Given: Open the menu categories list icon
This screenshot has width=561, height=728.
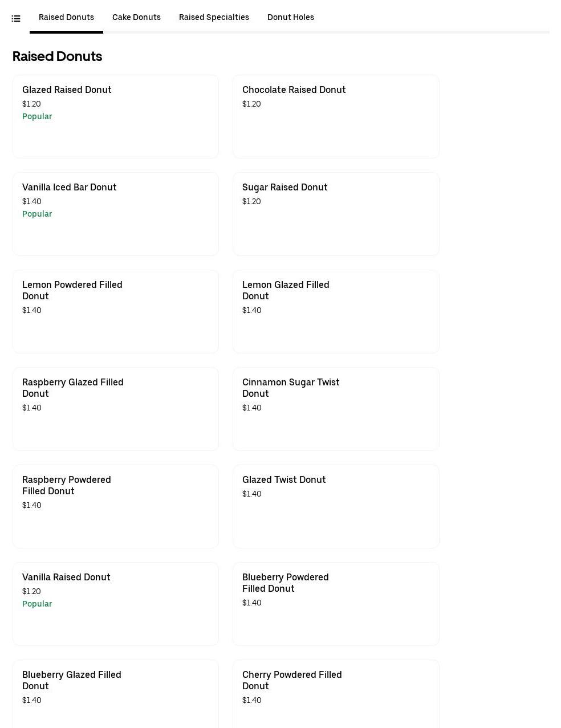Looking at the screenshot, I should [x=16, y=19].
